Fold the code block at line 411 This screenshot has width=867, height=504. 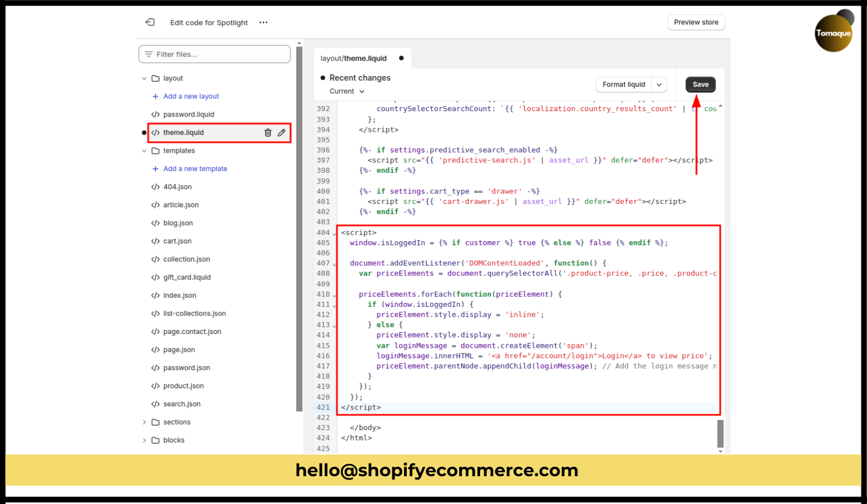[x=335, y=305]
